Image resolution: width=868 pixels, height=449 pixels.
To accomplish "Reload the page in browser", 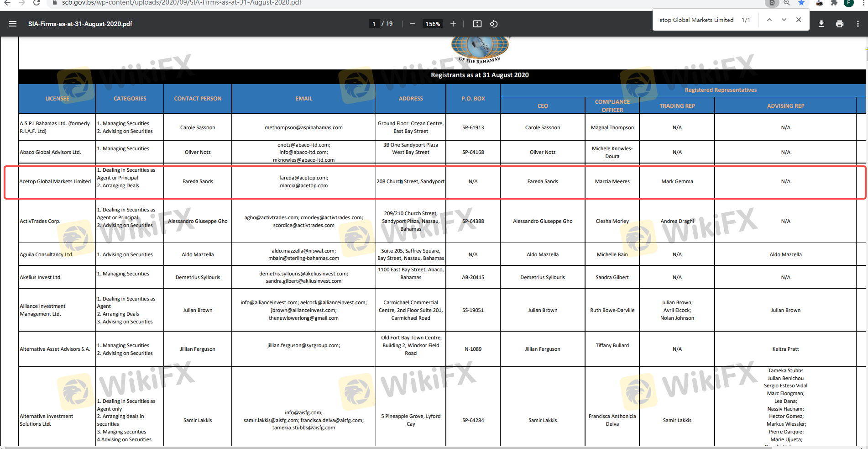I will (37, 3).
